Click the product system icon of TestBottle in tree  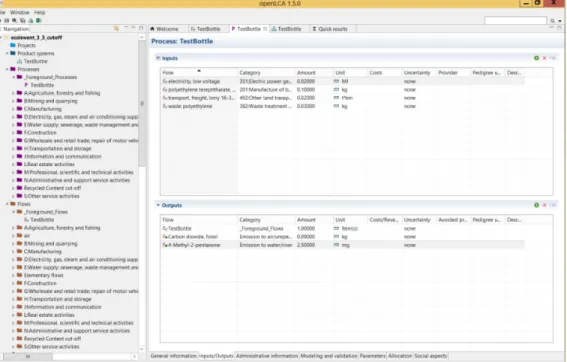click(20, 61)
